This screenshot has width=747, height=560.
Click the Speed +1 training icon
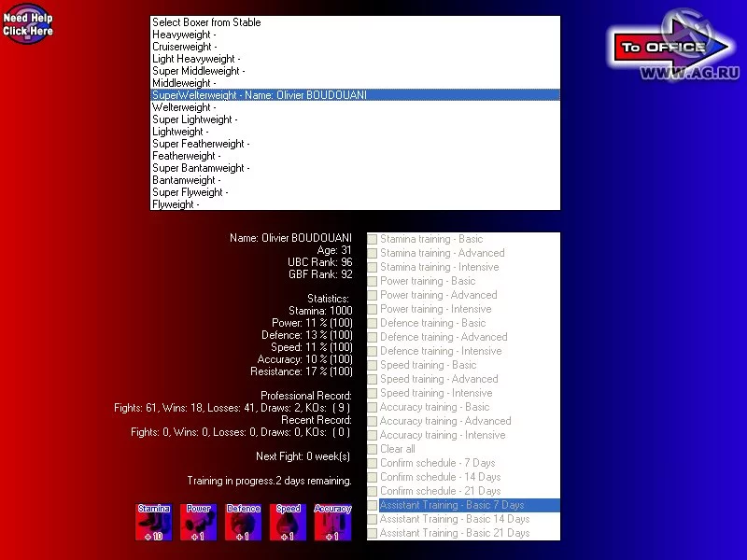pyautogui.click(x=289, y=522)
